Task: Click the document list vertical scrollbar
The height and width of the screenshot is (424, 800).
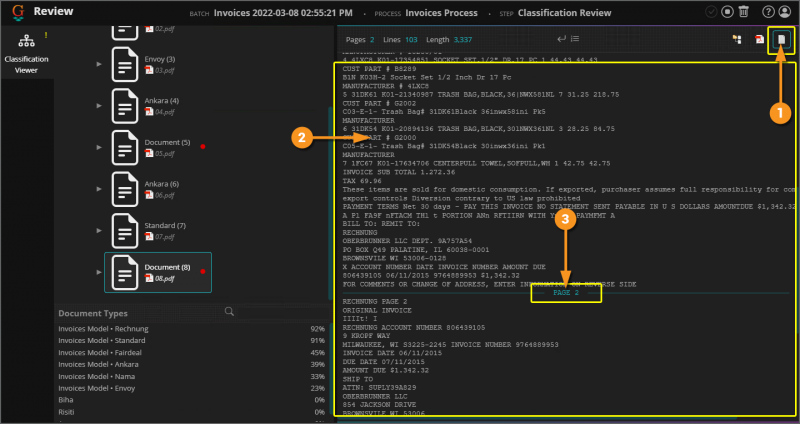Action: click(x=329, y=204)
